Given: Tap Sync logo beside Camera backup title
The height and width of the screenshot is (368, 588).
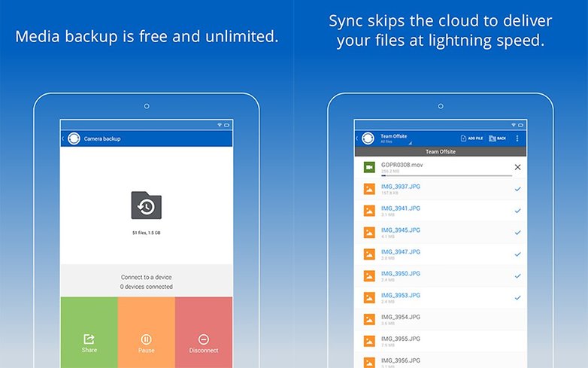Looking at the screenshot, I should [74, 138].
